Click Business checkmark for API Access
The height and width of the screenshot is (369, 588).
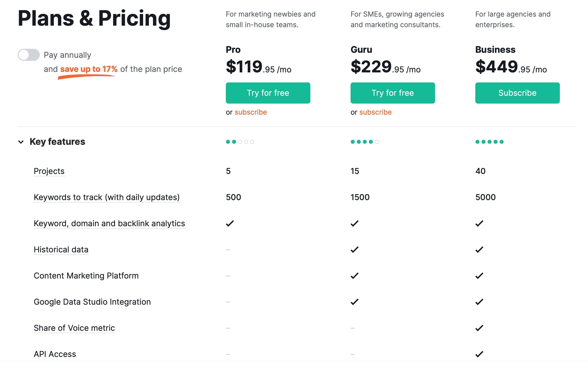pos(479,354)
